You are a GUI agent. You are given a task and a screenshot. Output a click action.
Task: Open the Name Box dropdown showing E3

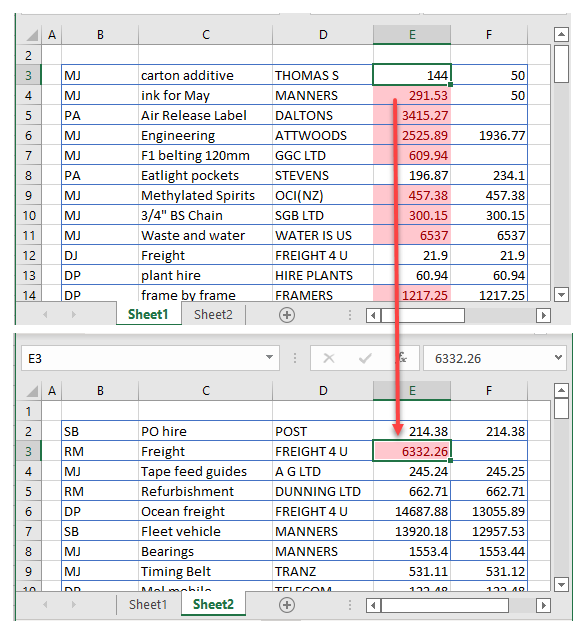click(269, 357)
